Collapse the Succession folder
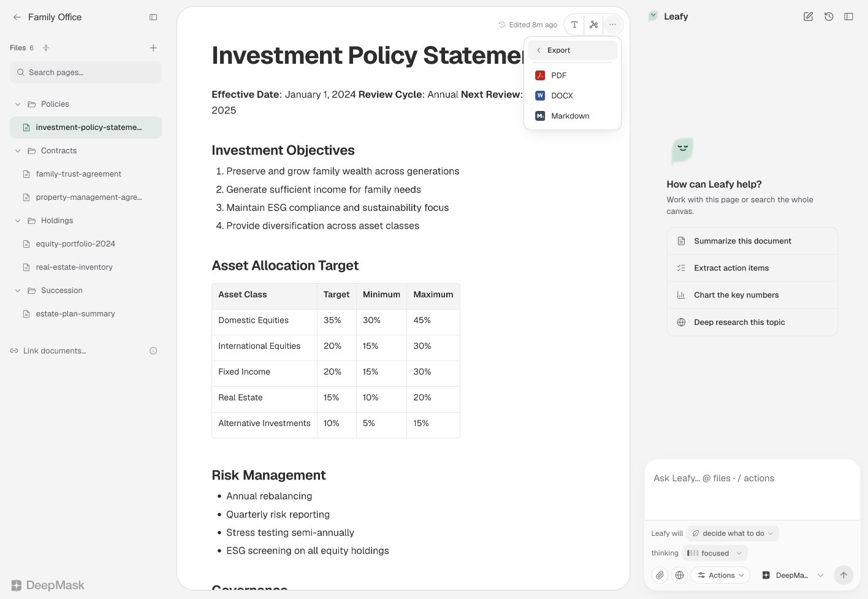868x599 pixels. pos(18,291)
